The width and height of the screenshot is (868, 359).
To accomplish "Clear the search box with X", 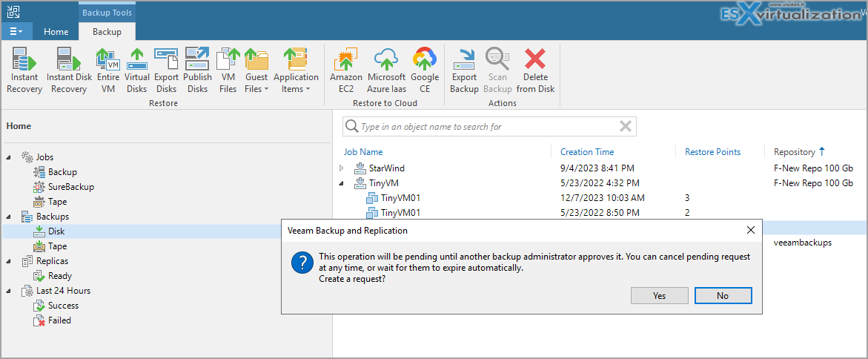I will pyautogui.click(x=626, y=127).
